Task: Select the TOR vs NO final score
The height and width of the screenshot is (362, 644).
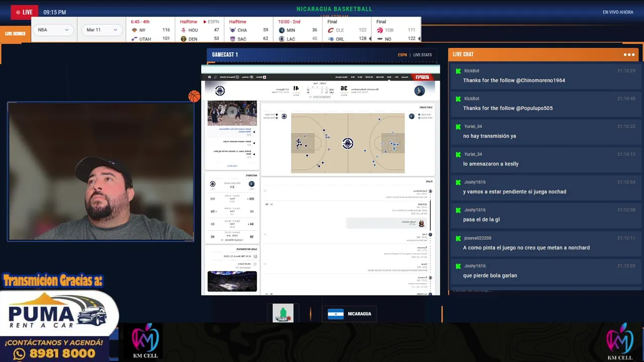Action: click(x=396, y=30)
